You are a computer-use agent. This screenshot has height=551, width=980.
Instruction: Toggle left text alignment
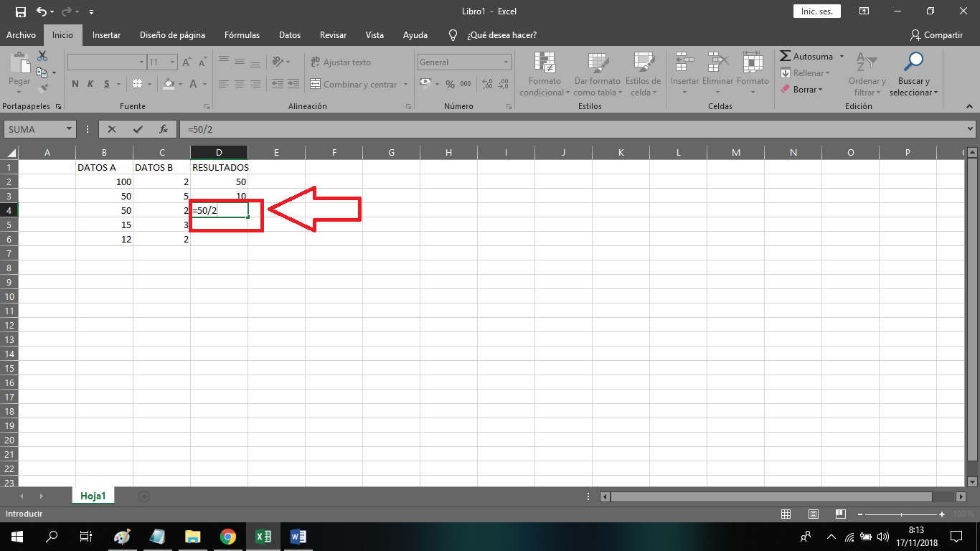[224, 84]
